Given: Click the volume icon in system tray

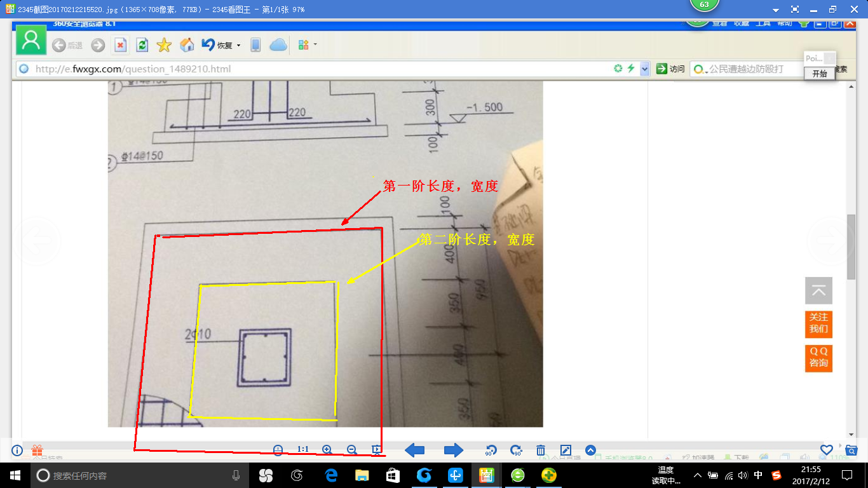Looking at the screenshot, I should point(743,475).
